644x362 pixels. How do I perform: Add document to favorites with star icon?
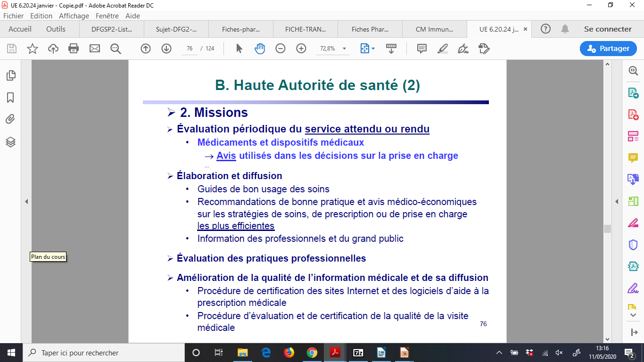tap(33, 49)
